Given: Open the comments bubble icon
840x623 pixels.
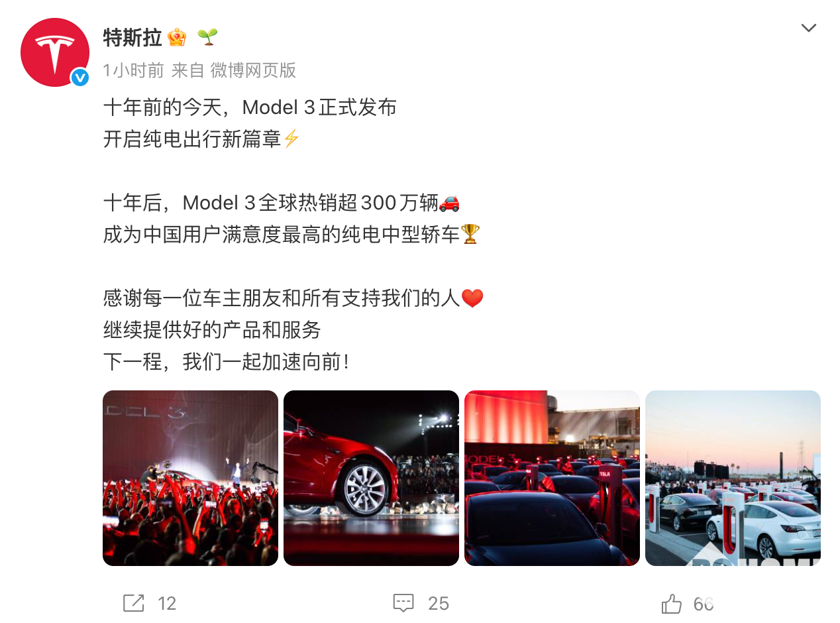Looking at the screenshot, I should click(x=403, y=603).
